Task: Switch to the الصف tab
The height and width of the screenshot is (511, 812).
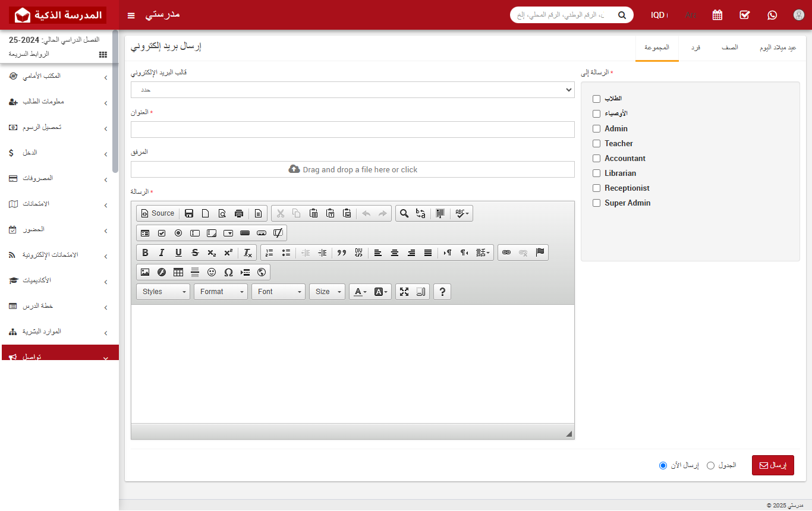Action: 729,47
